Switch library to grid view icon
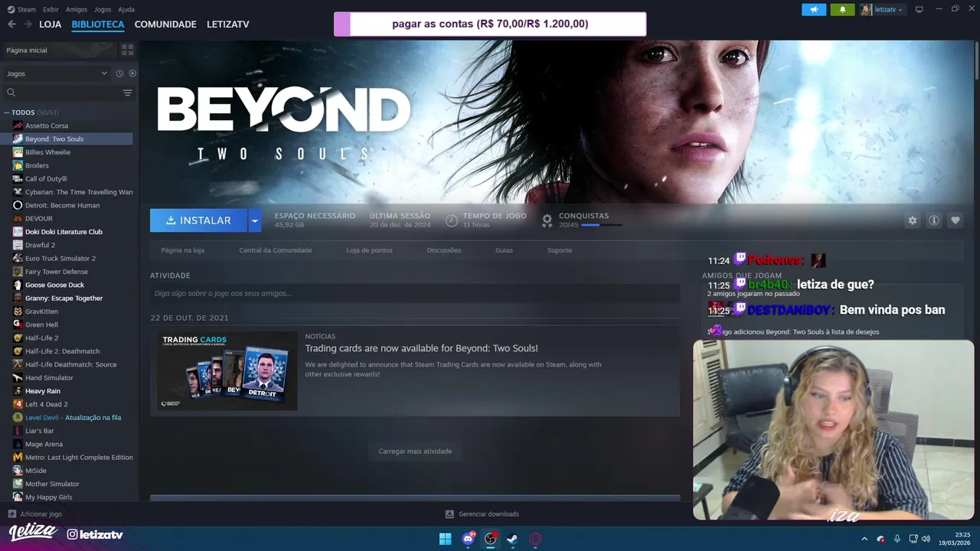This screenshot has height=551, width=980. 127,50
